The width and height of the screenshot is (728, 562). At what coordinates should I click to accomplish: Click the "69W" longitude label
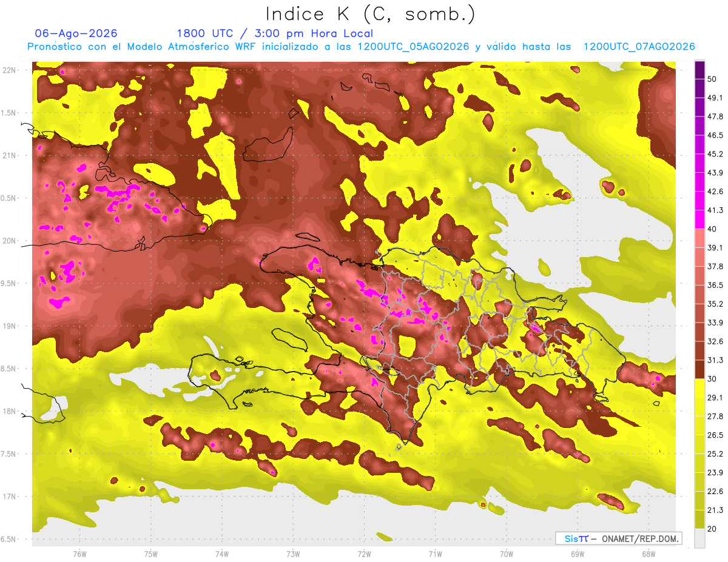pos(578,554)
